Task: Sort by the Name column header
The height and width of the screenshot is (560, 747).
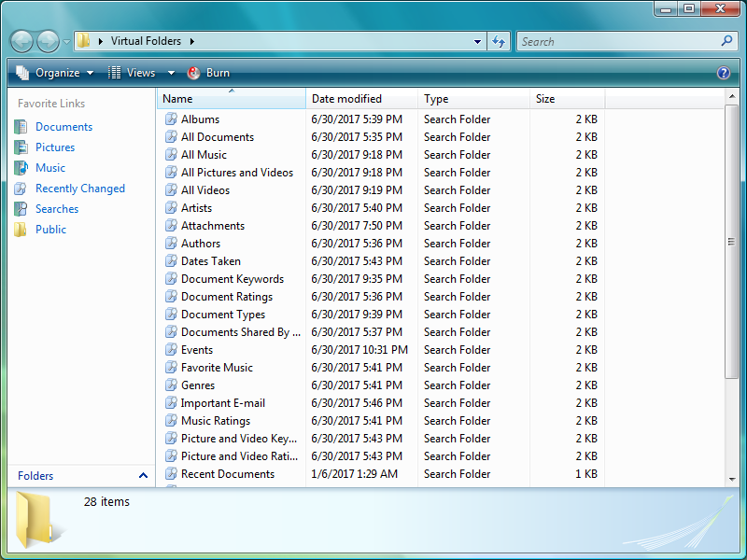Action: click(231, 99)
